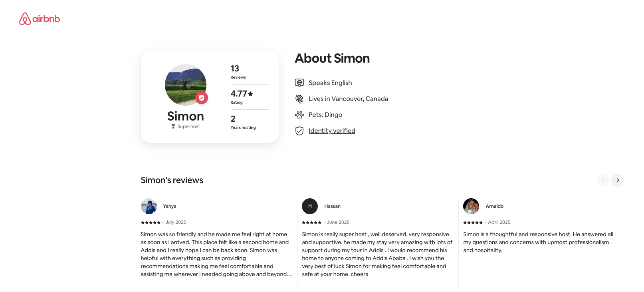
Task: Click the Superhost medal icon
Action: coord(173,126)
